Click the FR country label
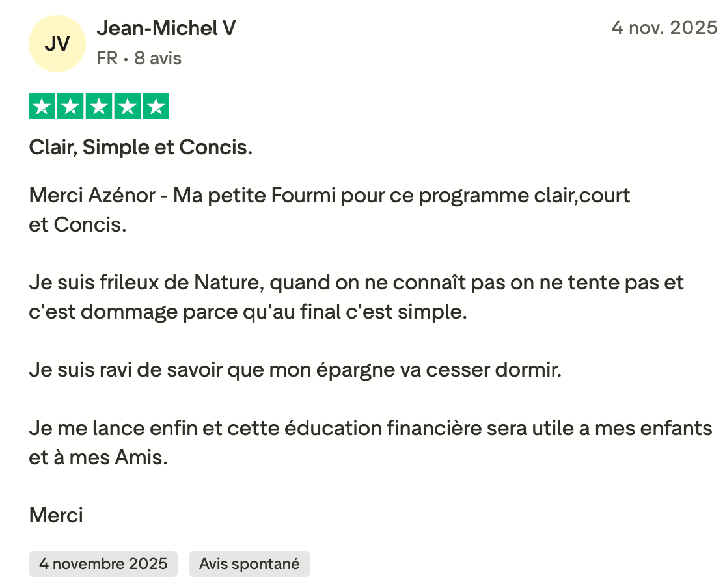 click(107, 59)
